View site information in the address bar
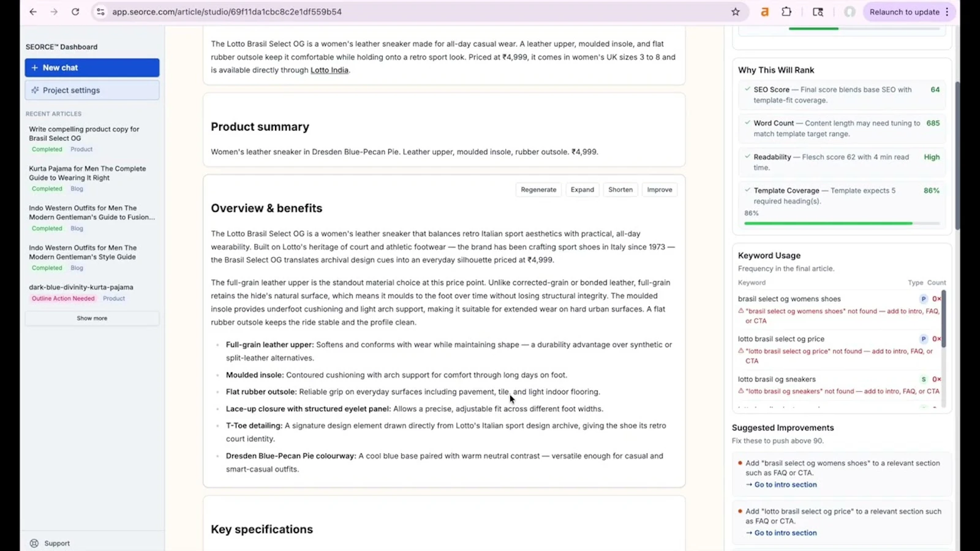980x551 pixels. tap(100, 12)
